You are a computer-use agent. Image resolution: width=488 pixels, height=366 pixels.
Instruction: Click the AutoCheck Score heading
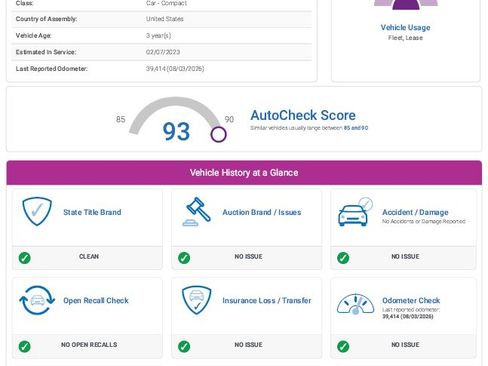pyautogui.click(x=303, y=115)
